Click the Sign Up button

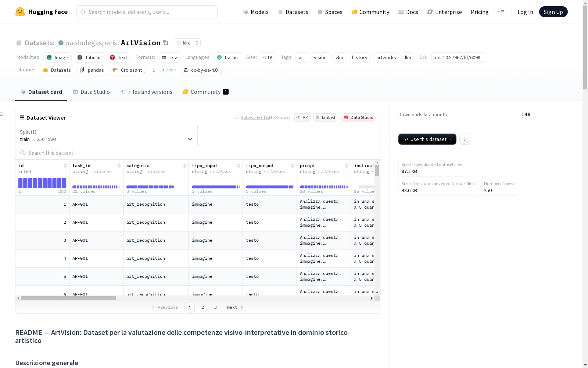(553, 12)
